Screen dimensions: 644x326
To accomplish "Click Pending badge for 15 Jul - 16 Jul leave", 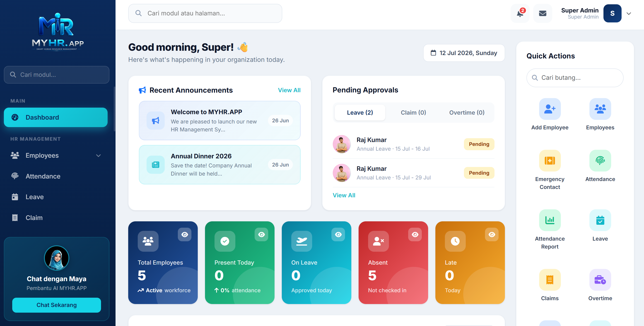I will coord(479,144).
